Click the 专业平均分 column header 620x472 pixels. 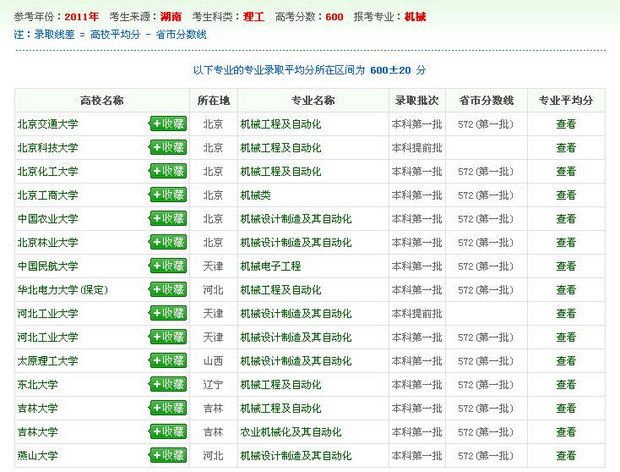pos(566,100)
